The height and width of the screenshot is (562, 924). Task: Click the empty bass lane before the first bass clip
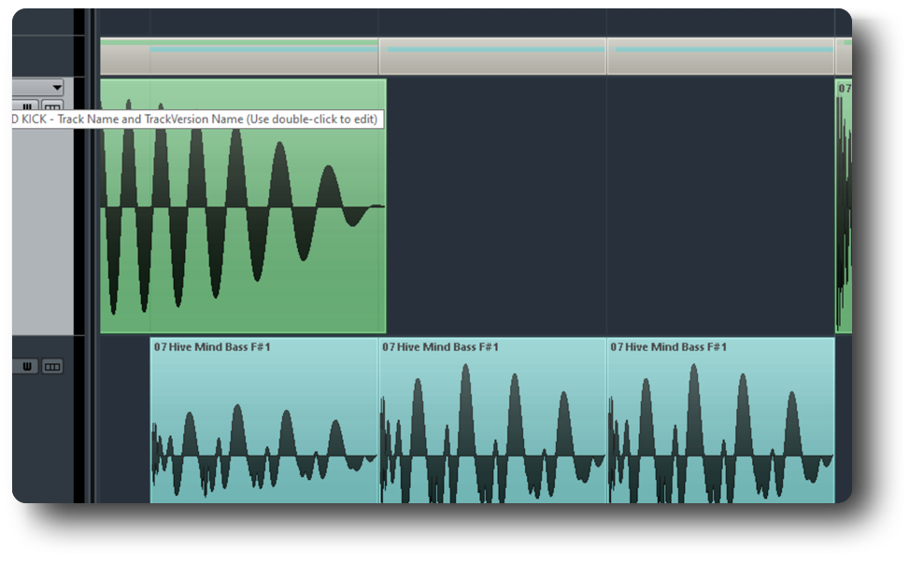coord(124,420)
